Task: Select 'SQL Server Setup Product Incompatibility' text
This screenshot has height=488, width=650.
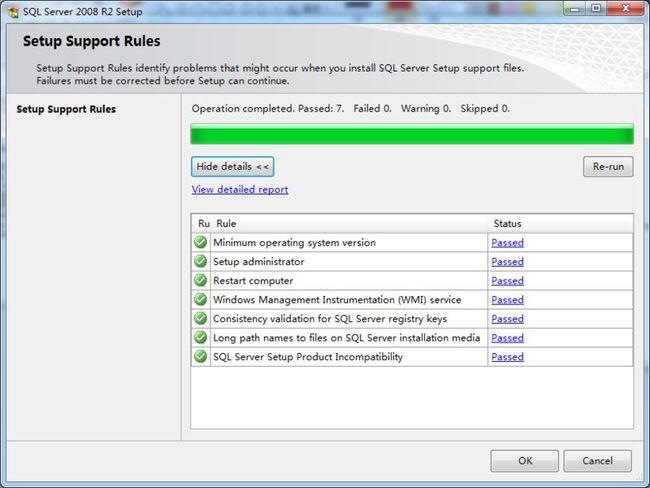Action: tap(308, 357)
